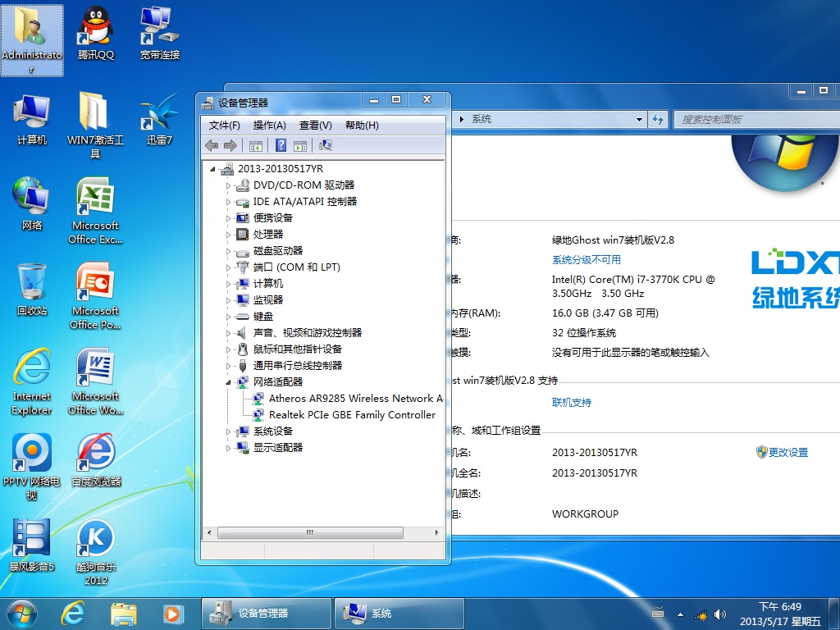Click the show/hide console tree toolbar icon
This screenshot has height=630, width=840.
click(256, 145)
